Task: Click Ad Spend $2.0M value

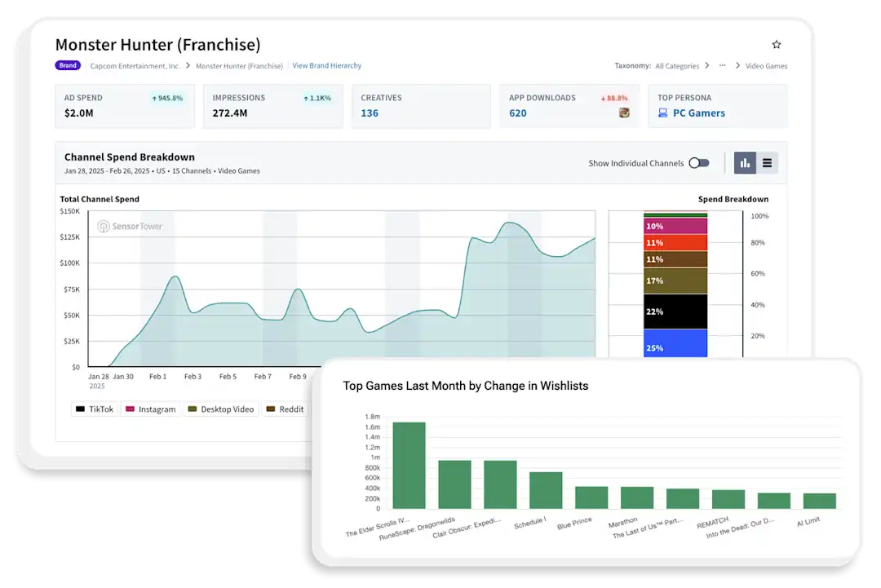Action: coord(78,113)
